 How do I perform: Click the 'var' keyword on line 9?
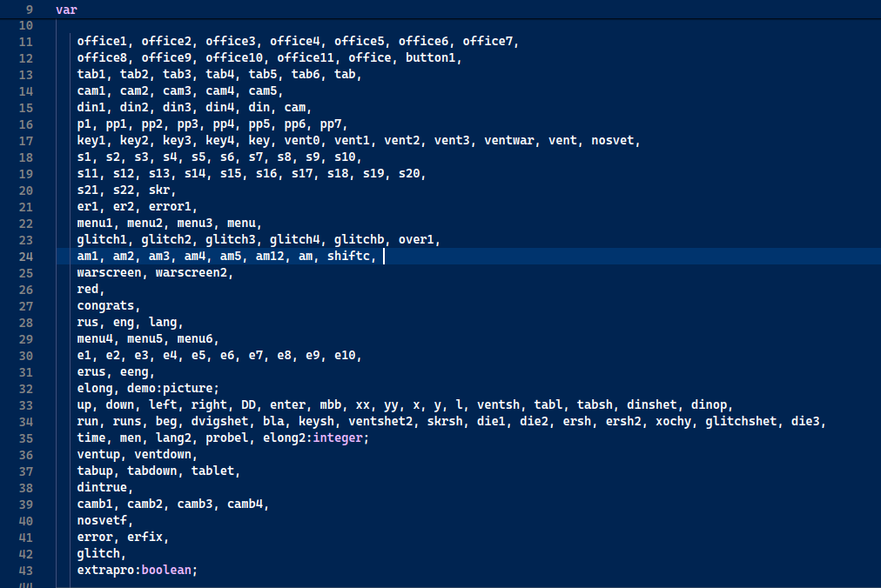[x=65, y=9]
